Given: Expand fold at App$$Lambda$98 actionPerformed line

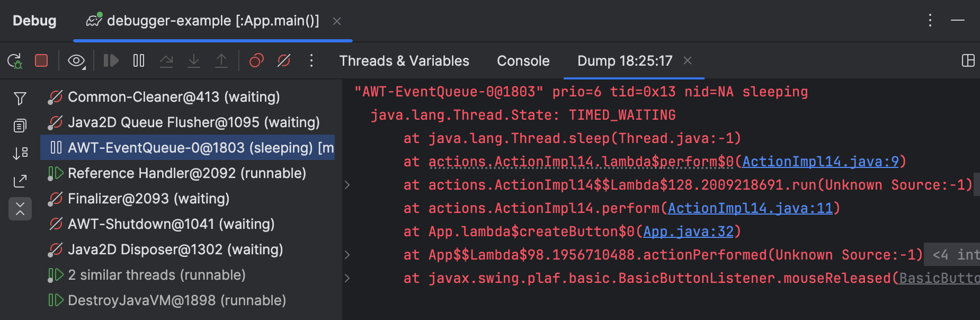Looking at the screenshot, I should (x=347, y=255).
